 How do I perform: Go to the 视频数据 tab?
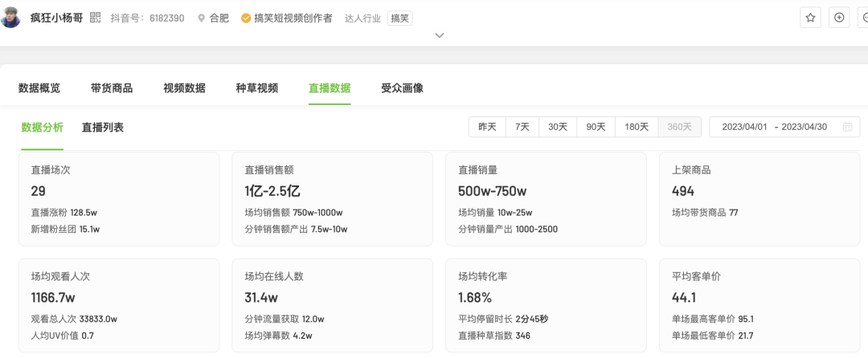click(x=184, y=87)
